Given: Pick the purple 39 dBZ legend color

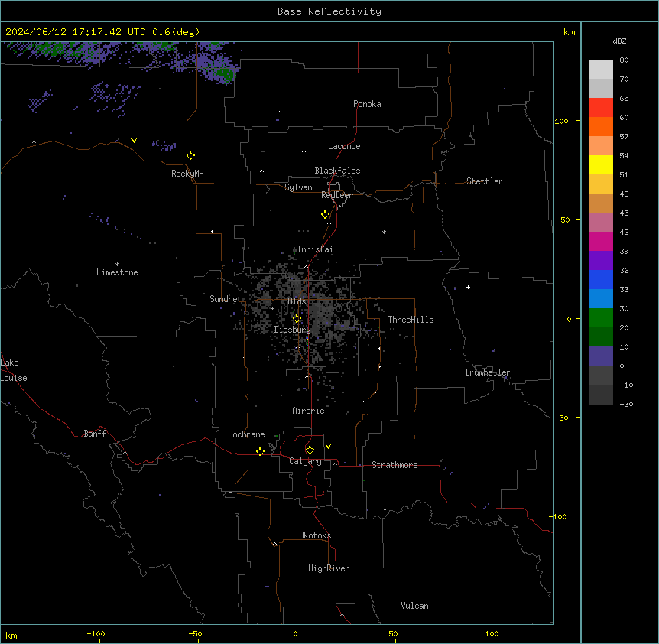Looking at the screenshot, I should (x=601, y=260).
